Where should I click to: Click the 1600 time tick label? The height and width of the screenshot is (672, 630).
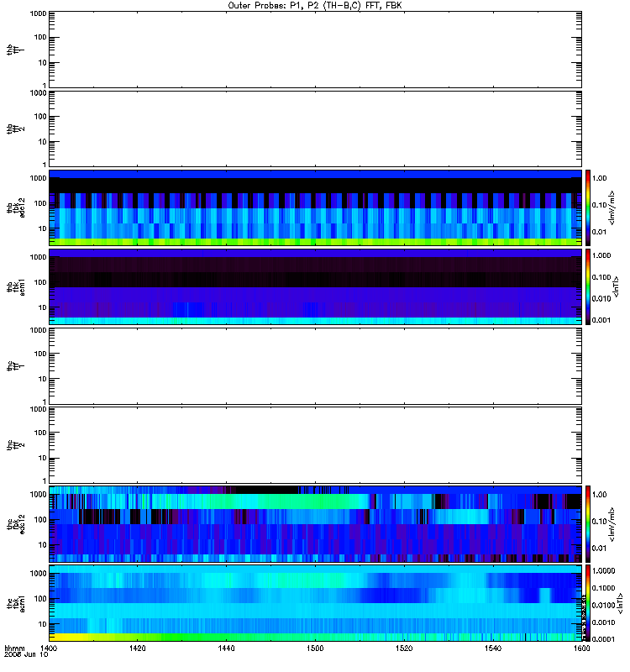click(x=581, y=648)
